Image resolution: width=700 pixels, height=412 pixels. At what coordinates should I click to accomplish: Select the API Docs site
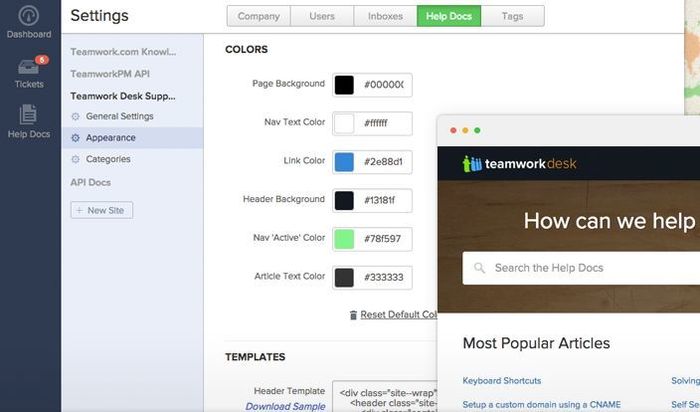click(x=91, y=183)
